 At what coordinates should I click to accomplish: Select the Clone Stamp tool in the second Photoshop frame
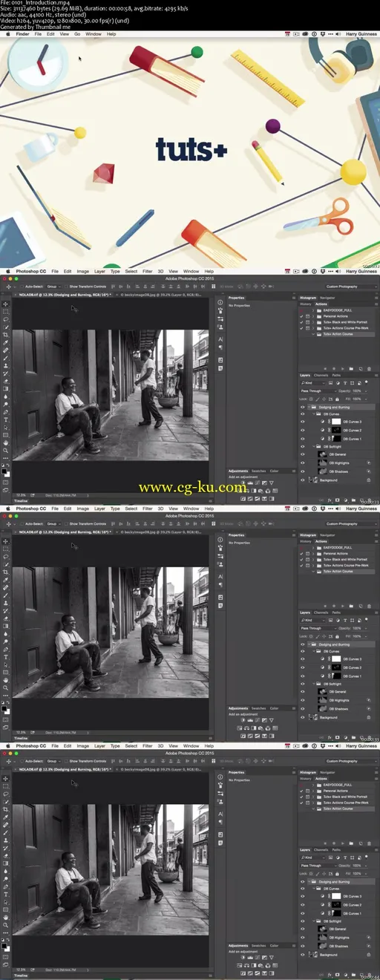[6, 603]
